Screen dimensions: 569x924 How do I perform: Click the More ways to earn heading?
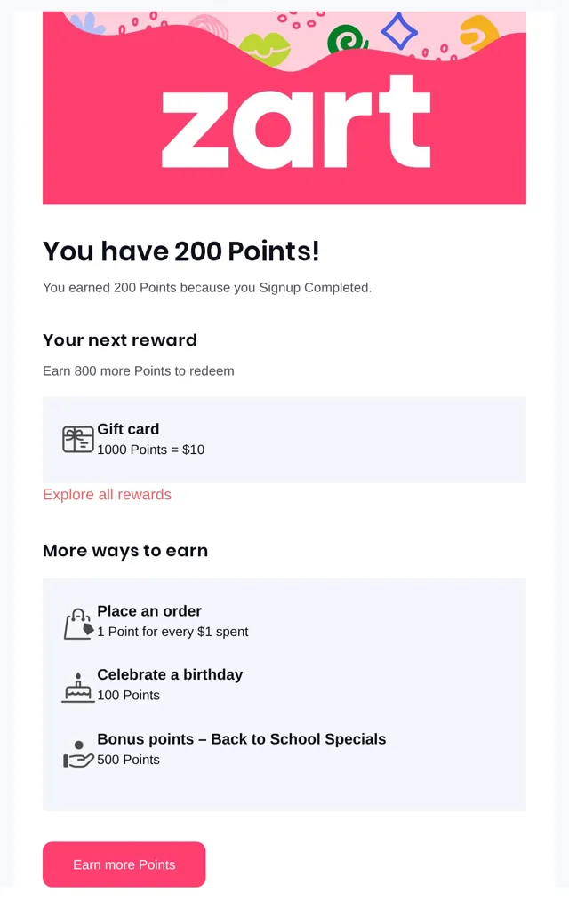(125, 550)
